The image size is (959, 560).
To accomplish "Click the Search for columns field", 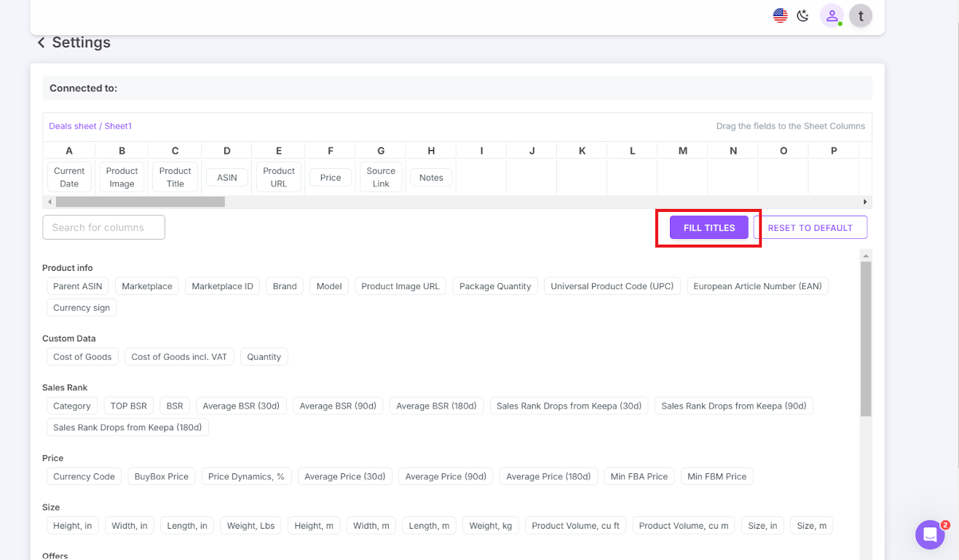I will tap(103, 227).
